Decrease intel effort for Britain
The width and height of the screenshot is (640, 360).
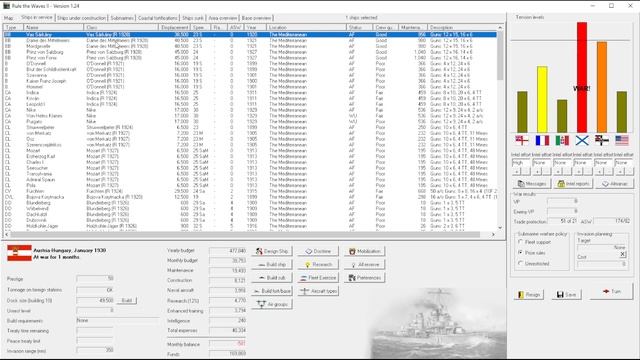pyautogui.click(x=526, y=172)
